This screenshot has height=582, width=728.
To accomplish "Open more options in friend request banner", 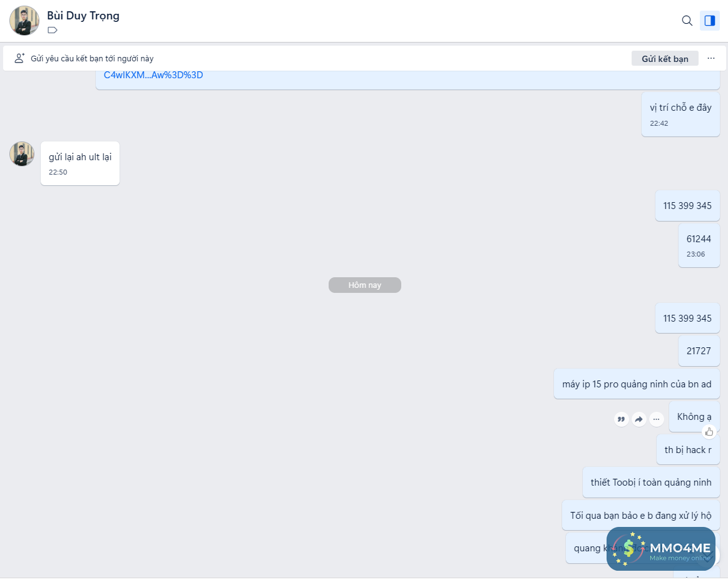I will [711, 58].
